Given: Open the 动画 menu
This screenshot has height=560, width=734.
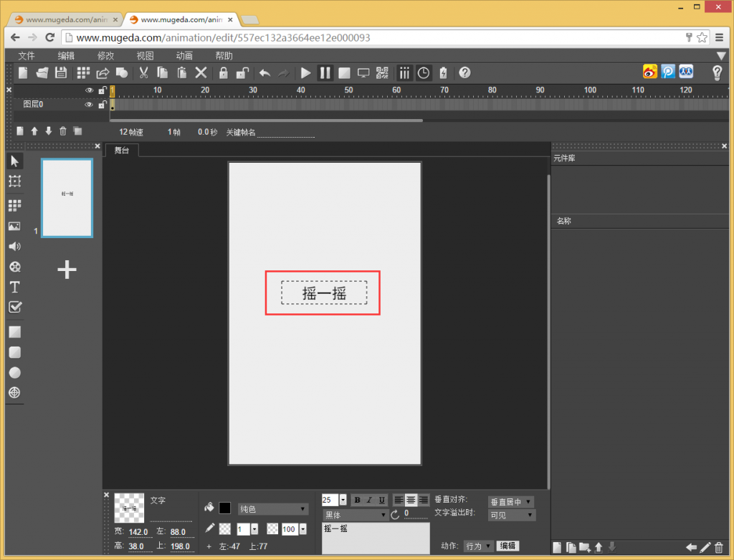Looking at the screenshot, I should coord(184,56).
